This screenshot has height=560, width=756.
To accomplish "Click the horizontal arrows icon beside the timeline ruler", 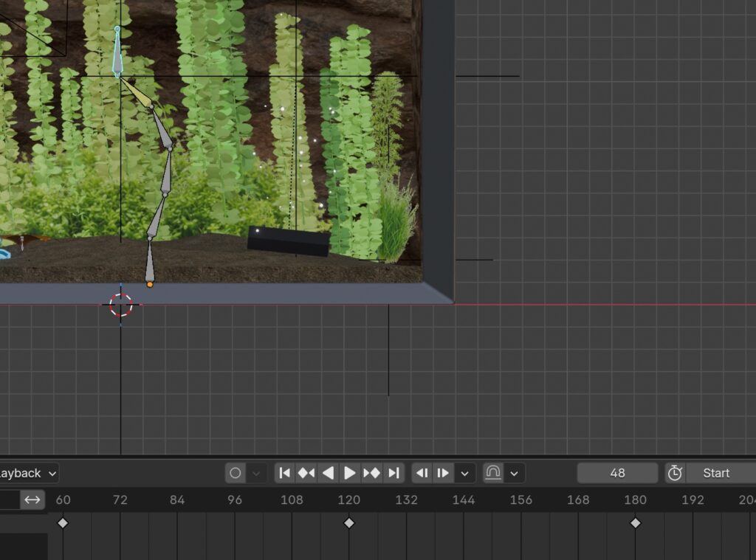I will pos(32,499).
